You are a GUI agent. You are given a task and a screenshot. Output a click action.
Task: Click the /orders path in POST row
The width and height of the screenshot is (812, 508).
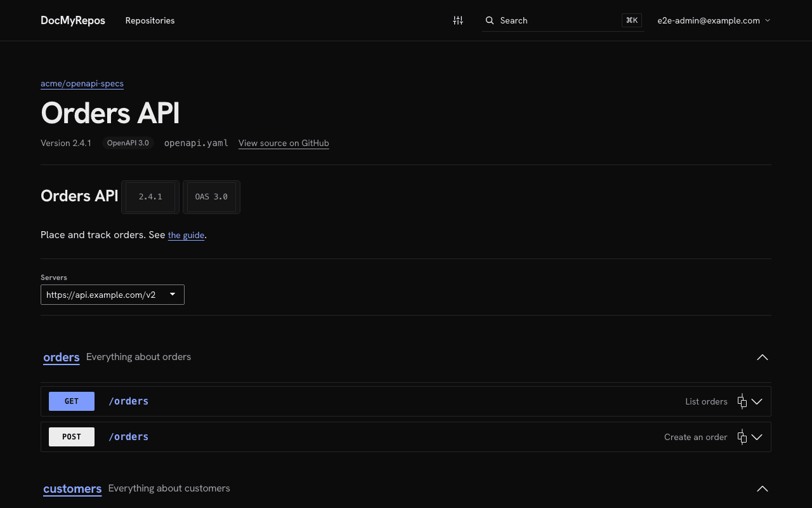pos(129,437)
